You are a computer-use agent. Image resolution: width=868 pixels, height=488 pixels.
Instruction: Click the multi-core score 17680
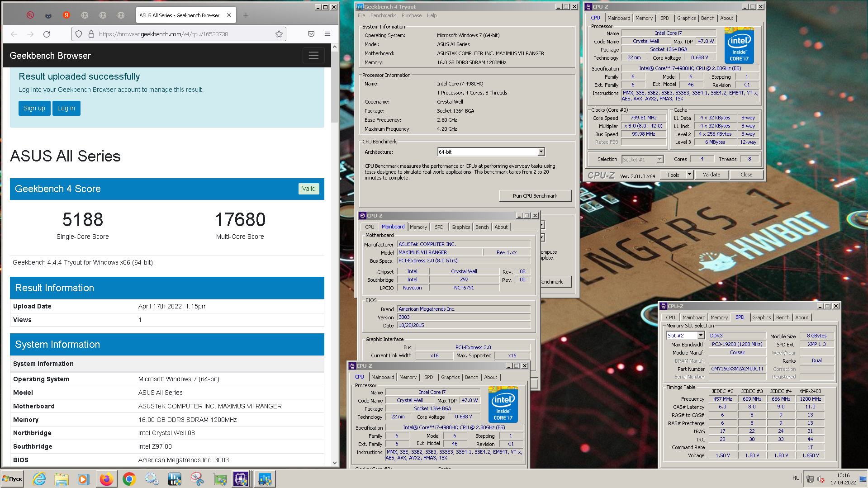click(240, 220)
